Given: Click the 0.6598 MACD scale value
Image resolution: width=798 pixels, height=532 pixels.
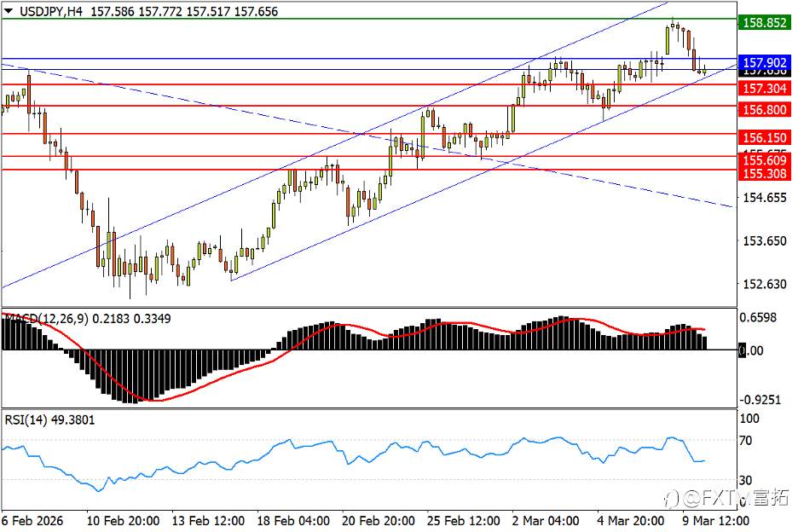Looking at the screenshot, I should pos(758,318).
